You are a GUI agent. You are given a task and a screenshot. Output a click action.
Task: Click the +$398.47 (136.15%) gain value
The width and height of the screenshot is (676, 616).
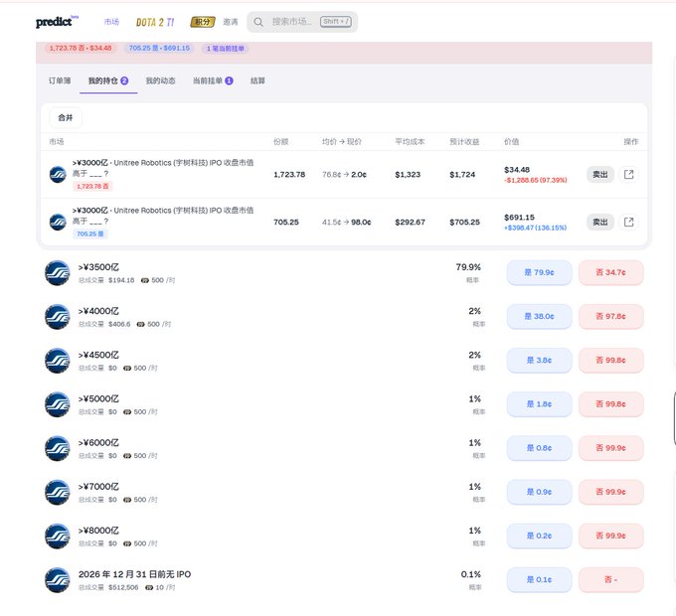536,228
